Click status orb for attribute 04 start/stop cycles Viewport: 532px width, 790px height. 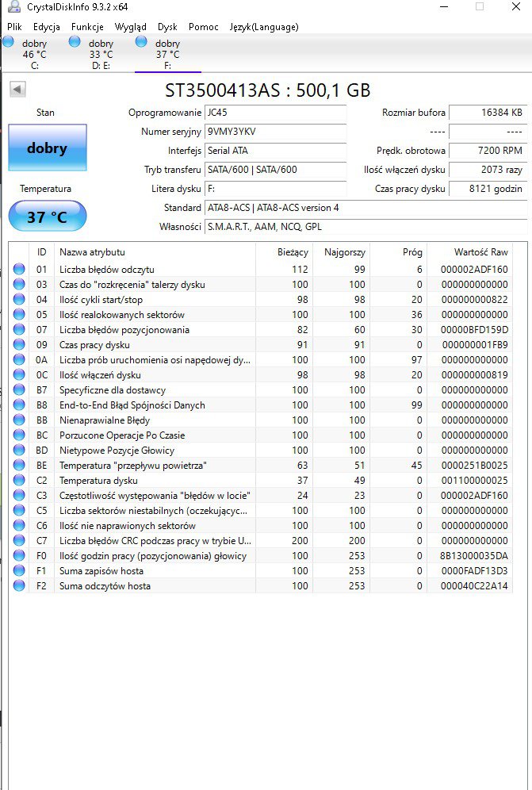19,299
